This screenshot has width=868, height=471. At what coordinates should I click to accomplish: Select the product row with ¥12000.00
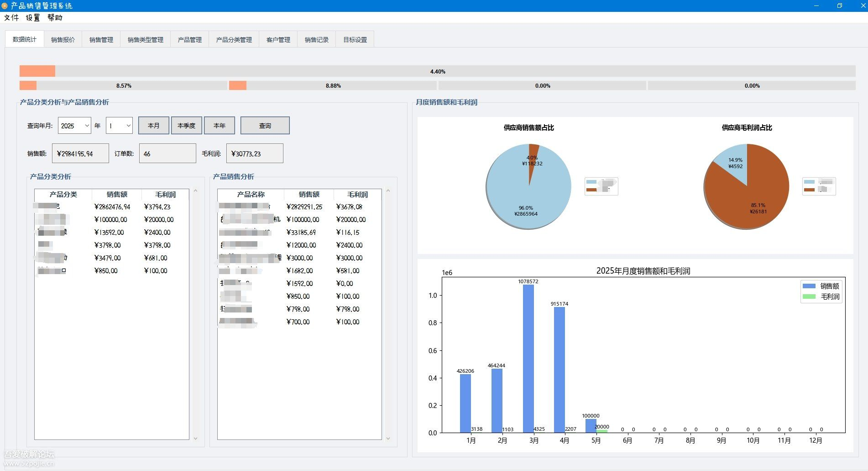click(299, 245)
